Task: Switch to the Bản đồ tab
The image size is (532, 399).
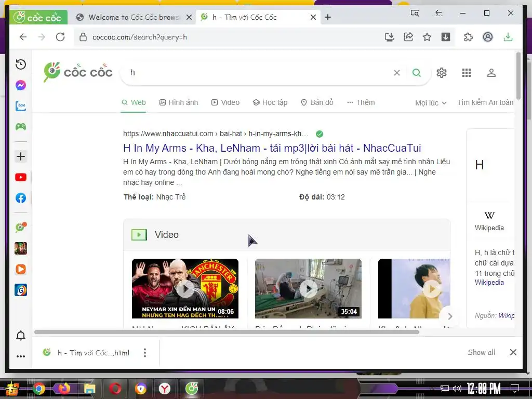Action: click(317, 102)
